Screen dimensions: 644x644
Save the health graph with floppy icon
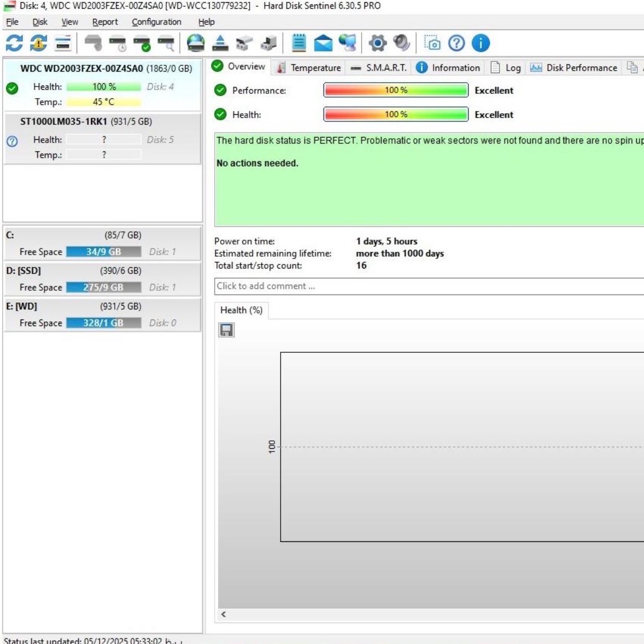226,330
